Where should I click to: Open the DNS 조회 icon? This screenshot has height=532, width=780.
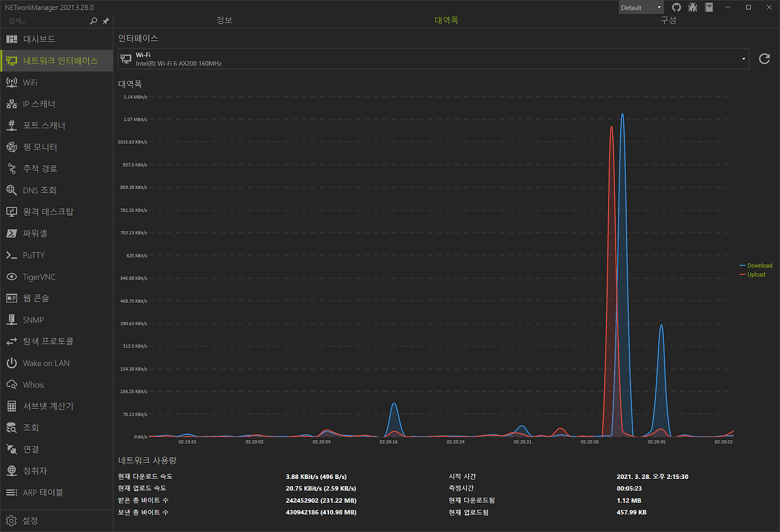(12, 190)
